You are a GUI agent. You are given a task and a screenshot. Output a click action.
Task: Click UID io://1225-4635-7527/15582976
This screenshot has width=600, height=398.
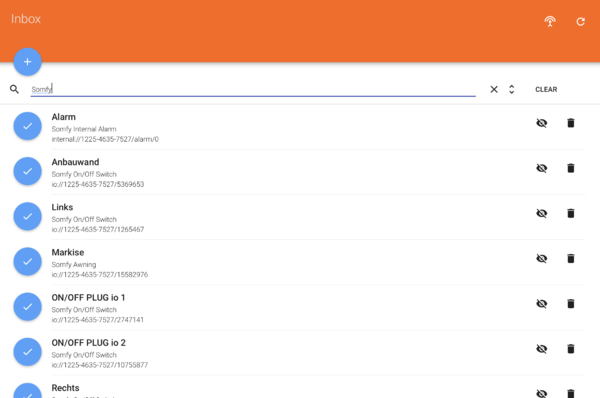[x=100, y=275]
